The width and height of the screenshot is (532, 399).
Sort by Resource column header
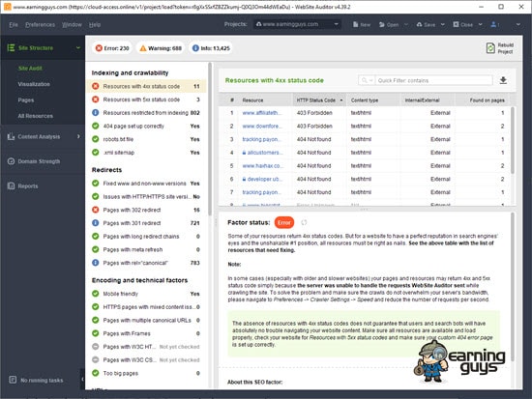tap(265, 100)
